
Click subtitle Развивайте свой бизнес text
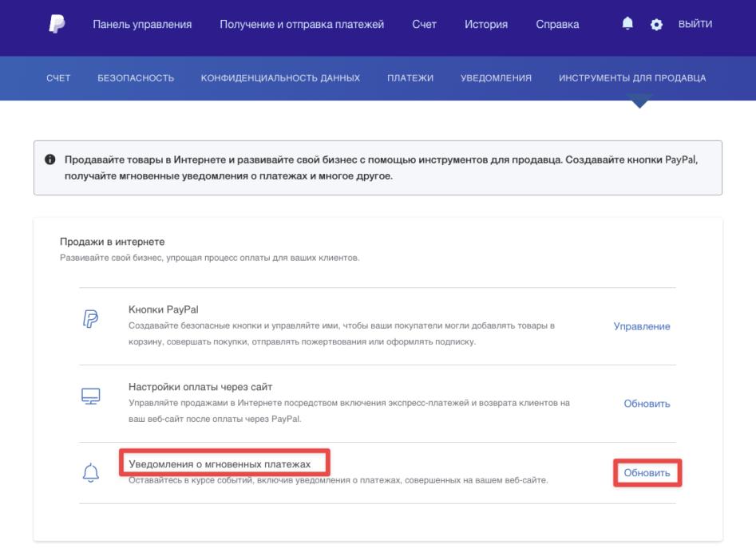click(210, 258)
